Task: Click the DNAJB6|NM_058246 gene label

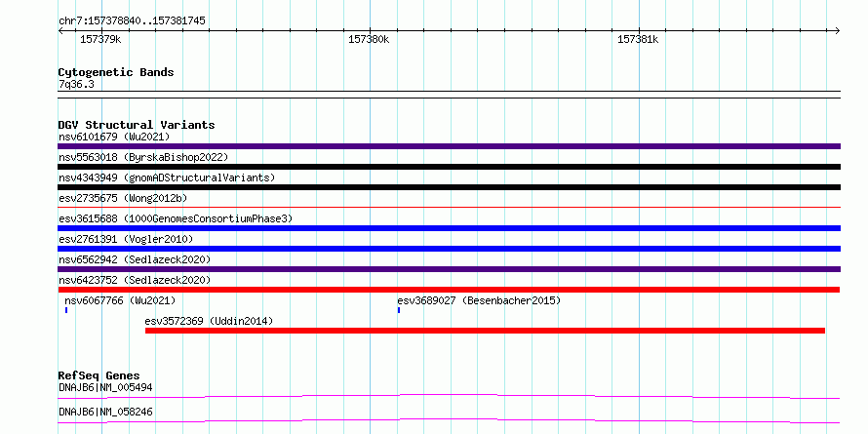Action: click(x=105, y=413)
